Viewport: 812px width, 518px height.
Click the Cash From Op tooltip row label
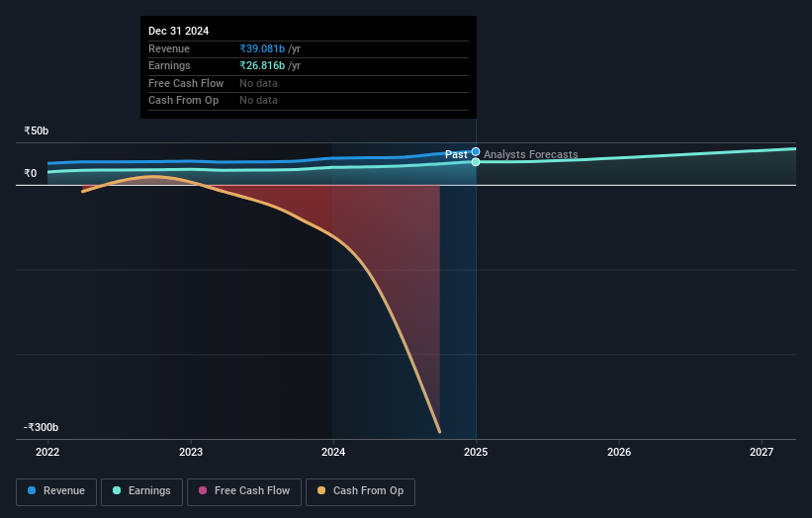pyautogui.click(x=183, y=101)
